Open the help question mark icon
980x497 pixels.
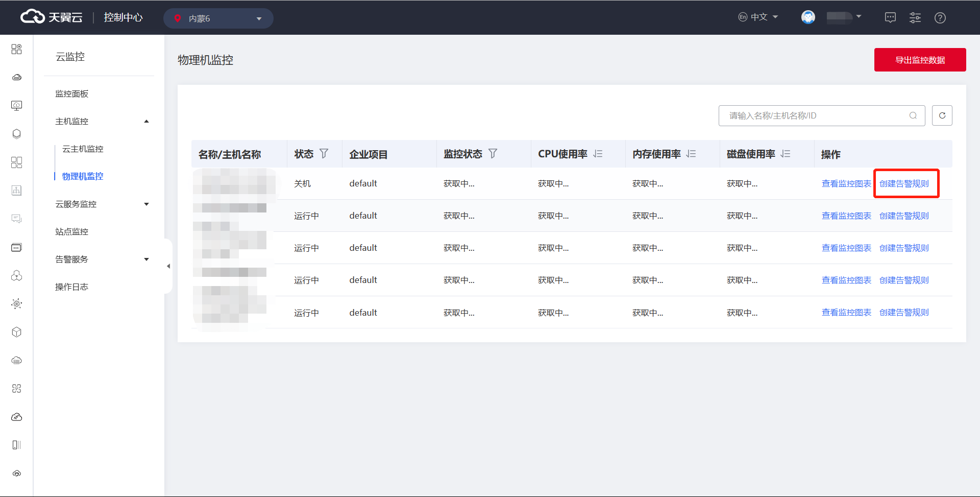940,18
